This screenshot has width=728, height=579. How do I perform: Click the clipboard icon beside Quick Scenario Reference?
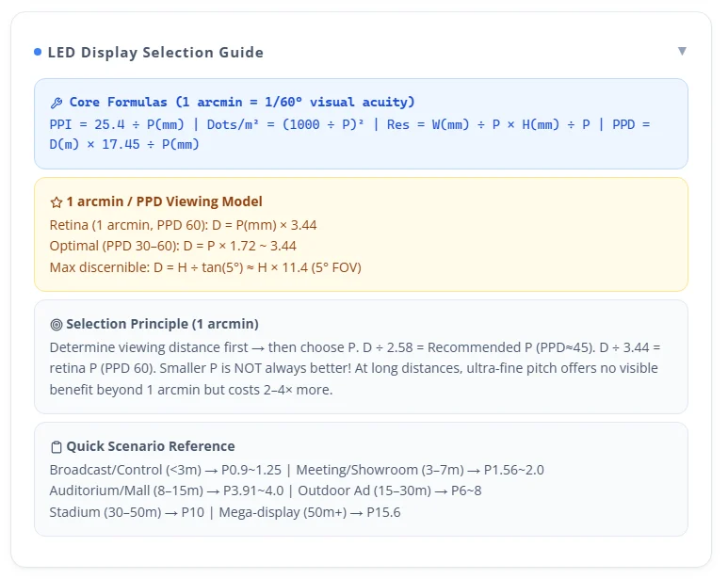57,447
